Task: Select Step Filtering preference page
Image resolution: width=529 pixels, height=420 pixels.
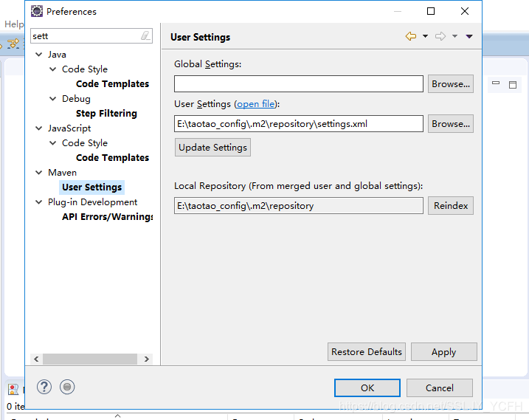Action: coord(106,114)
